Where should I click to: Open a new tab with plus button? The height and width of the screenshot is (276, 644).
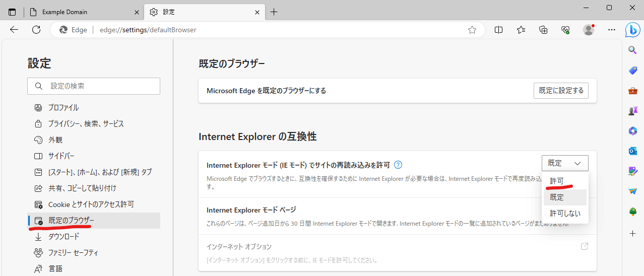[x=274, y=12]
